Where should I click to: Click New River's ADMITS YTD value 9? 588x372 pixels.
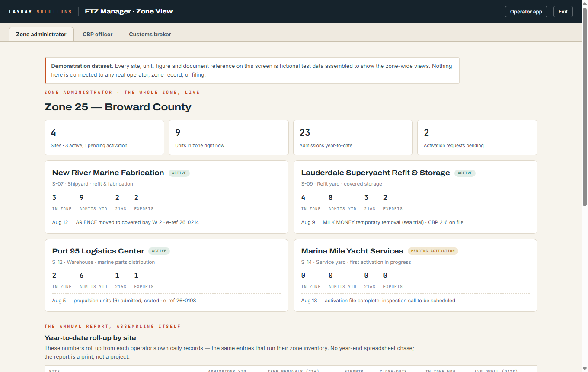click(82, 198)
